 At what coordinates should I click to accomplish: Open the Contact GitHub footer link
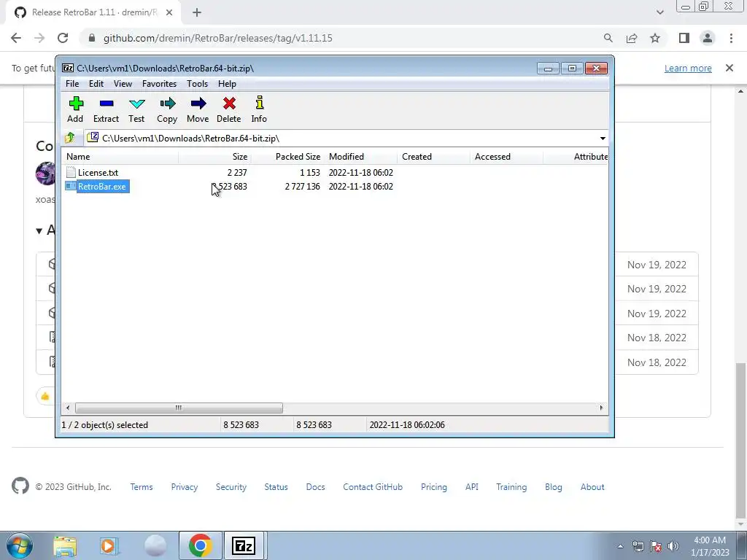[x=373, y=486]
